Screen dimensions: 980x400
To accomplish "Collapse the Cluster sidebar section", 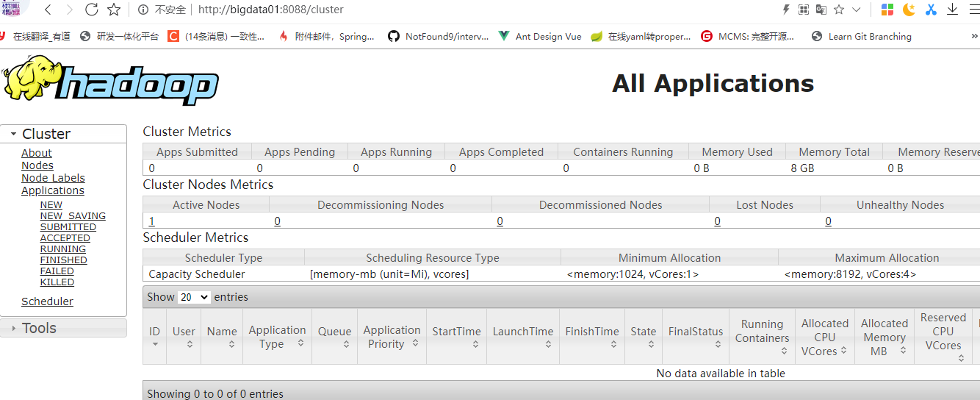I will point(63,134).
